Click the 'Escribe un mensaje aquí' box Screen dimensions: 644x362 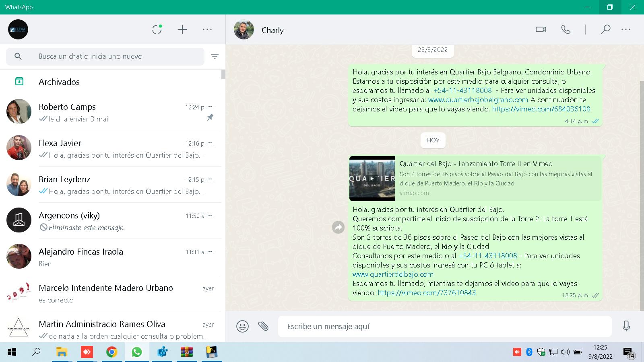445,326
